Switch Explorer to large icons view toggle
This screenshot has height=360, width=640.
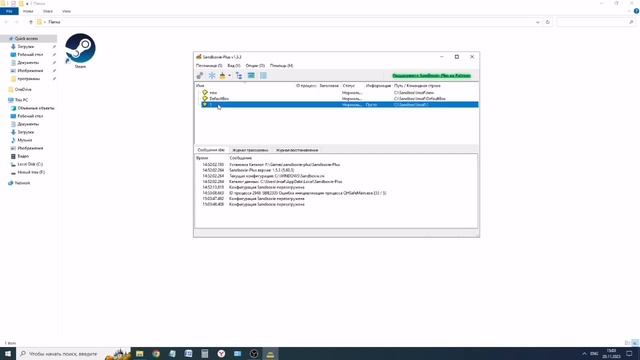point(635,343)
